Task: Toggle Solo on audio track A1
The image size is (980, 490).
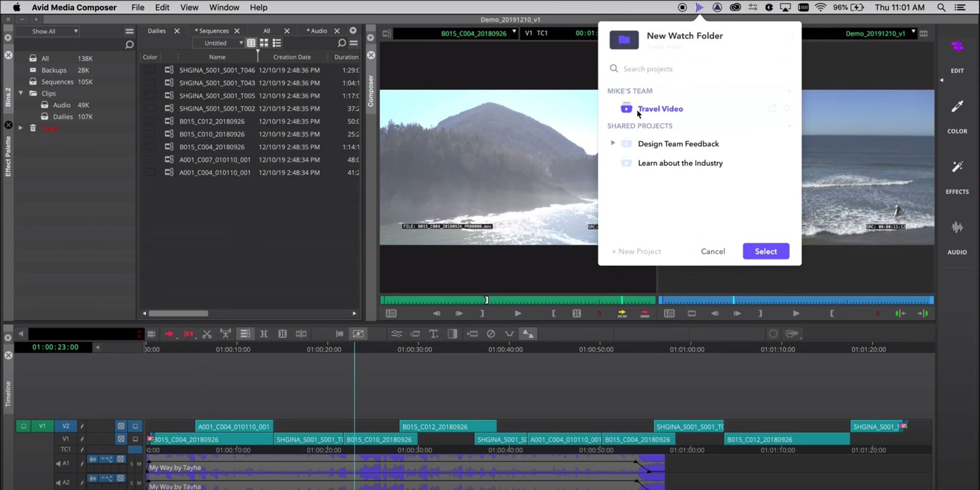Action: [x=132, y=463]
